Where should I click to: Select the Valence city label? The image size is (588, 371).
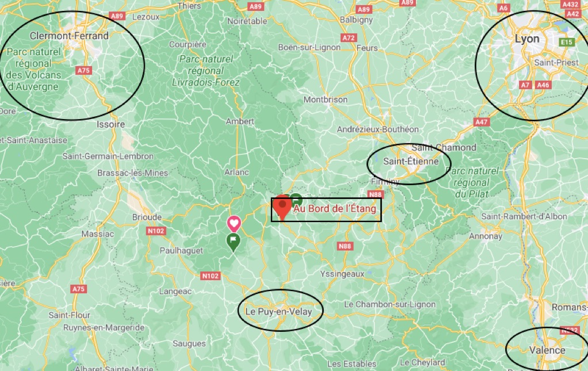[547, 350]
